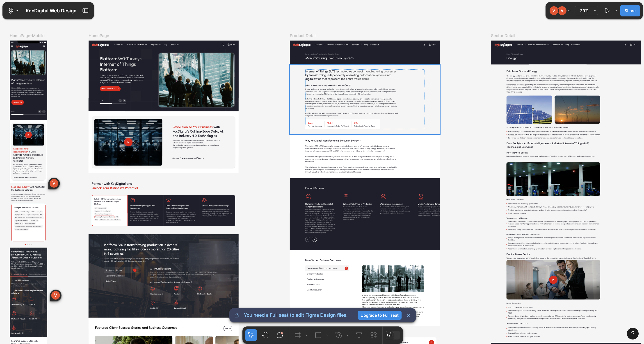Click the Share button
Image resolution: width=644 pixels, height=344 pixels.
[x=630, y=11]
